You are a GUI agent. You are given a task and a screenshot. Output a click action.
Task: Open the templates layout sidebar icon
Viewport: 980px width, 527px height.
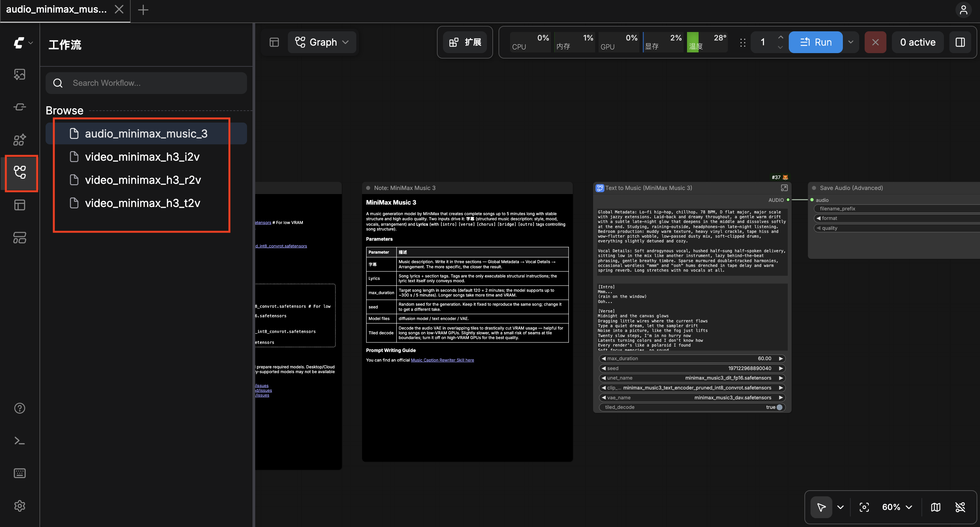[x=20, y=205]
